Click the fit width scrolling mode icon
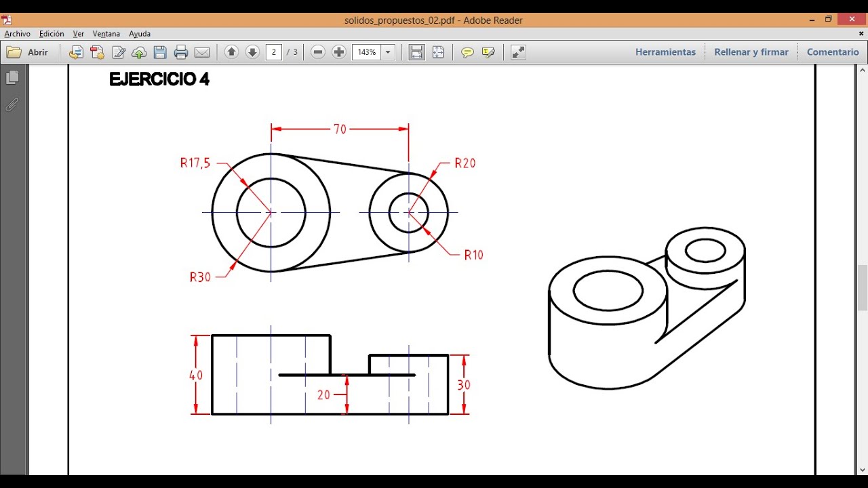868x488 pixels. tap(416, 52)
